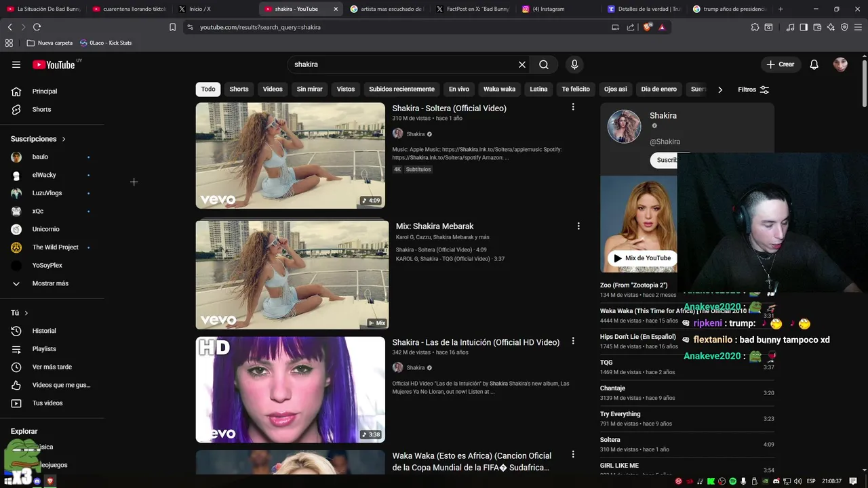Open the Shakira channel card avatar
868x488 pixels.
click(624, 126)
